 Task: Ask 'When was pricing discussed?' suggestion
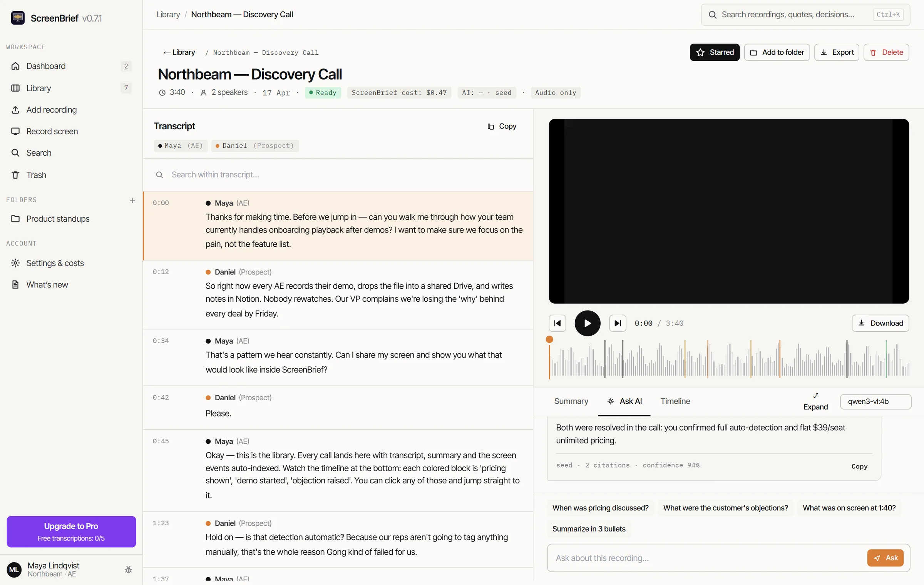(x=600, y=508)
